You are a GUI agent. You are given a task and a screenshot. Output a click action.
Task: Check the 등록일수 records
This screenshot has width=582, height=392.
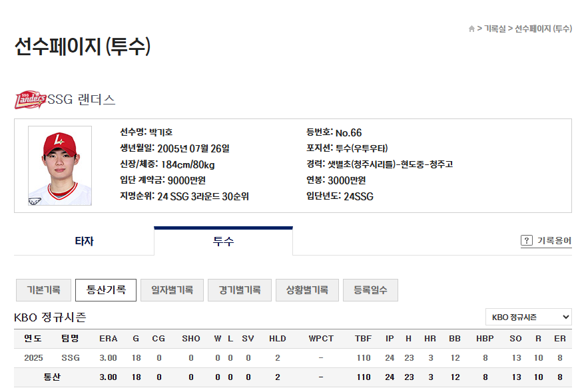pos(370,290)
